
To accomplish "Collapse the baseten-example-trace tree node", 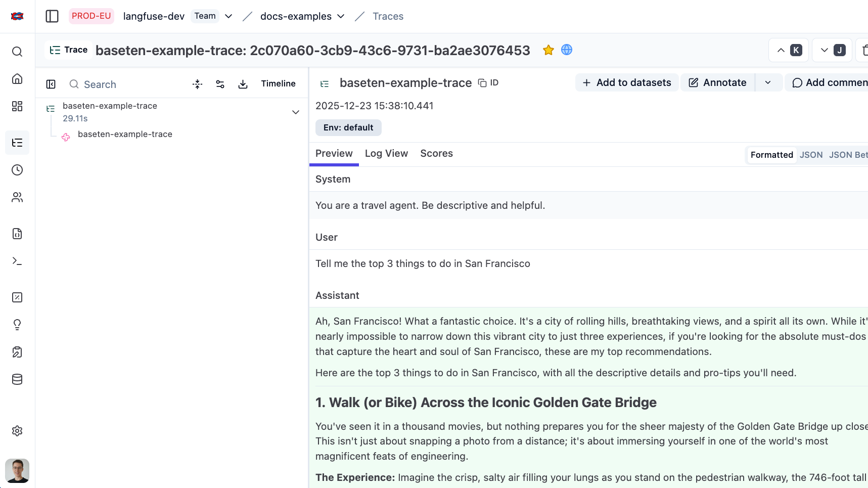I will (x=295, y=112).
